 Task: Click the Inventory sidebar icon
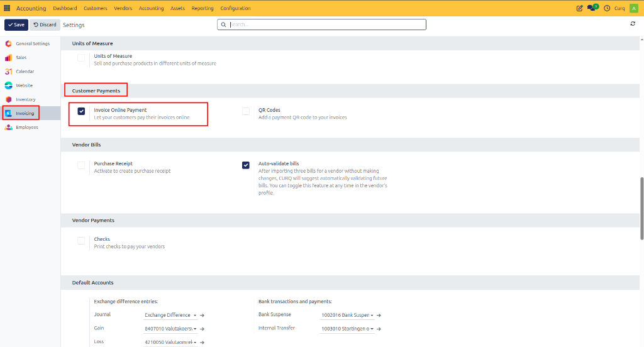(x=9, y=99)
